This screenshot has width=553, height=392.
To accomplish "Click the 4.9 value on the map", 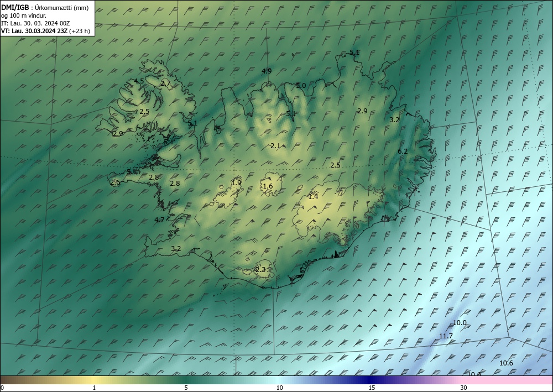I will coord(267,71).
